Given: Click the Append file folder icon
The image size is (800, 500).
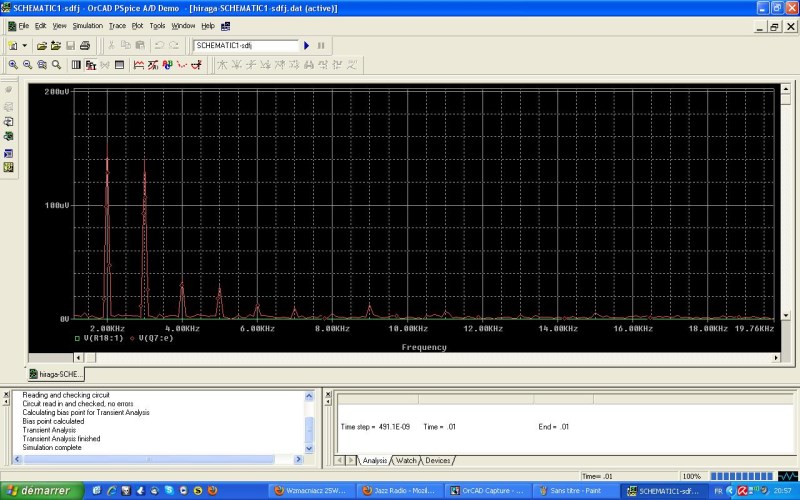Looking at the screenshot, I should click(x=56, y=45).
